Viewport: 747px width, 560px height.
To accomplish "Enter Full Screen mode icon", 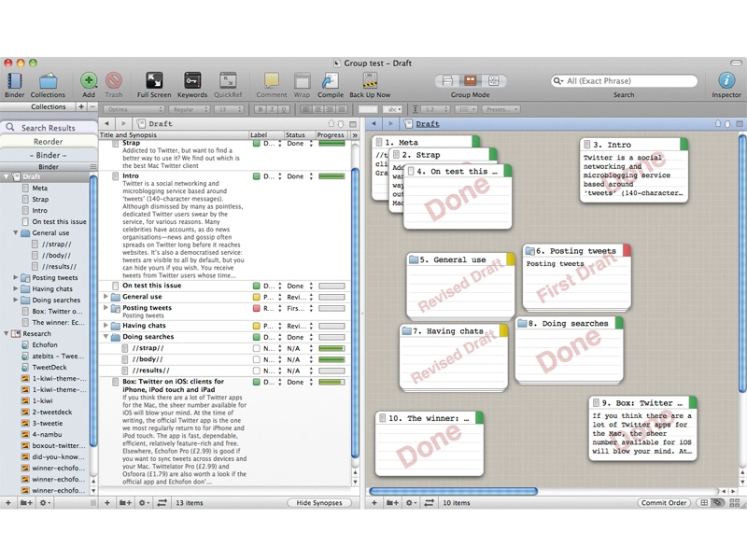I will coord(154,81).
